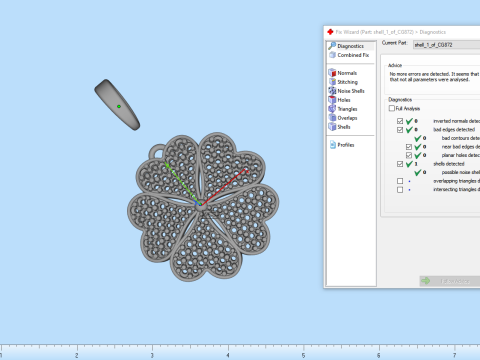Toggle the inverted normals detected checkbox
Image resolution: width=480 pixels, height=360 pixels.
(x=400, y=121)
